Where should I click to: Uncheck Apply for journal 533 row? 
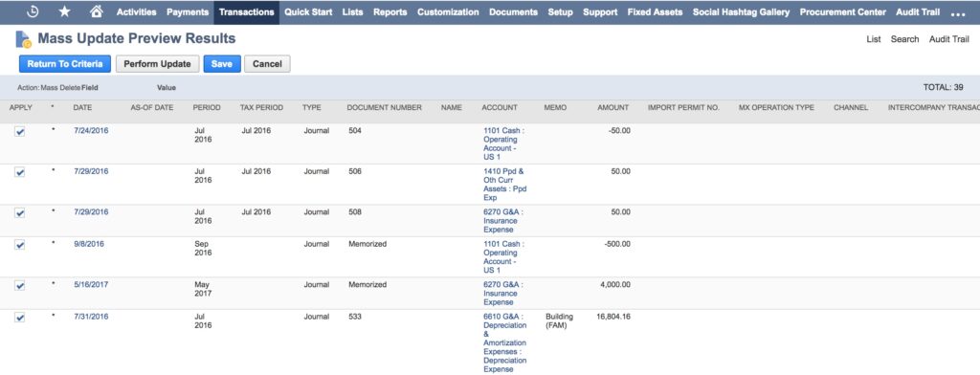[x=20, y=318]
